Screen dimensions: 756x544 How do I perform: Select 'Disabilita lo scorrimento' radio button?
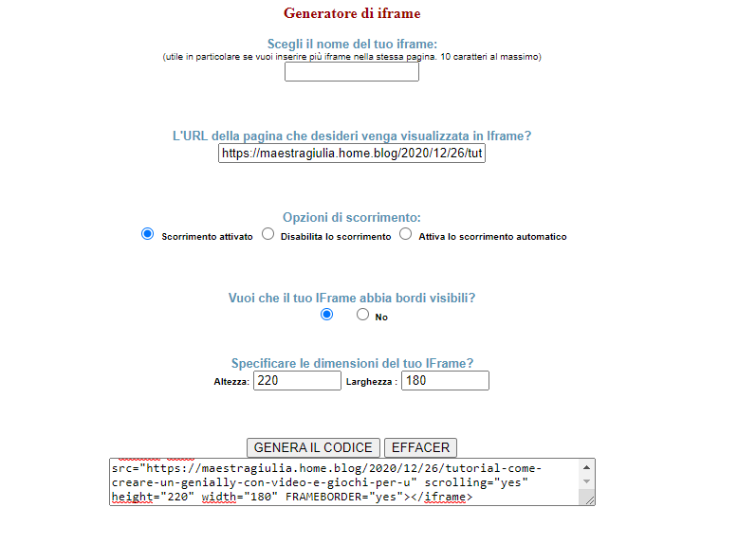coord(268,234)
